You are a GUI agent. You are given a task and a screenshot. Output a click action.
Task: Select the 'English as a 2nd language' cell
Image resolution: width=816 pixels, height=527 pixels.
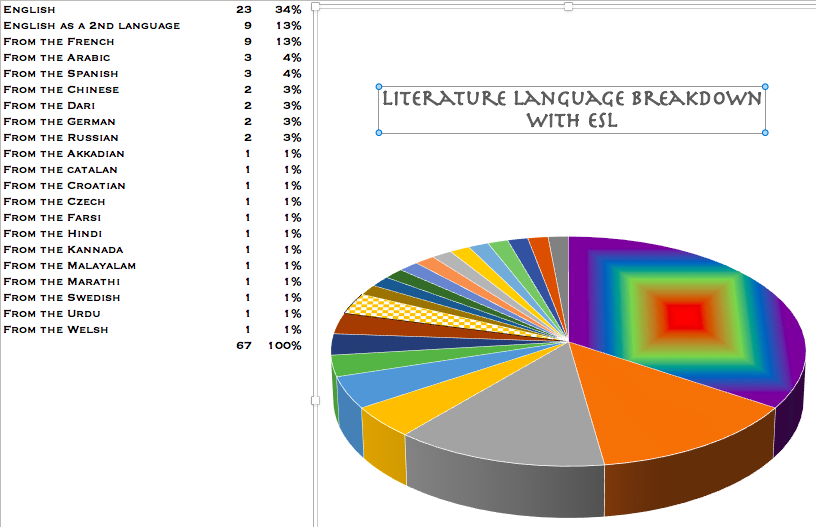[x=92, y=25]
